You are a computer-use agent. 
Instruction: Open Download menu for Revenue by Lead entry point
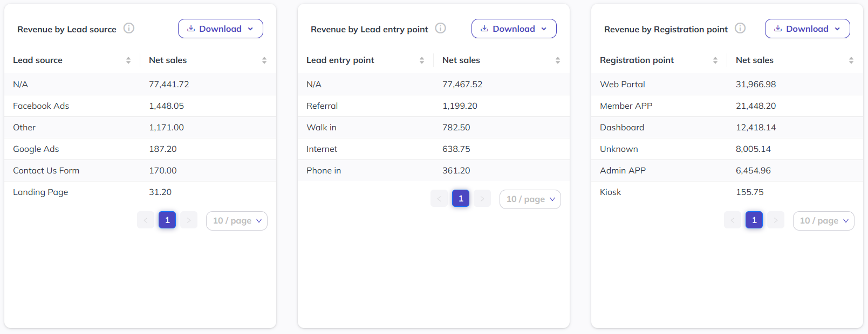click(x=514, y=29)
